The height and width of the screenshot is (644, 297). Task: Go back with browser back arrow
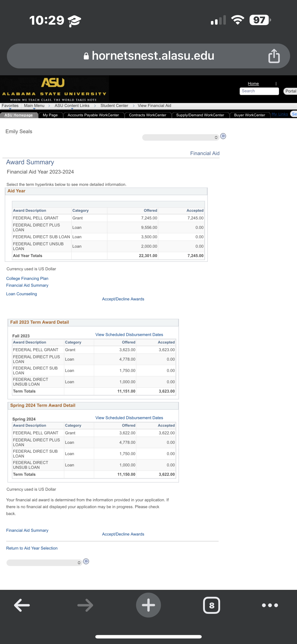coord(22,605)
